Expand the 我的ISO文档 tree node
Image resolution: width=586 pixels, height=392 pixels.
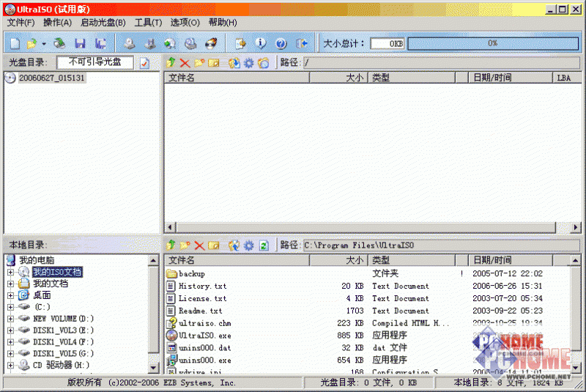point(10,272)
